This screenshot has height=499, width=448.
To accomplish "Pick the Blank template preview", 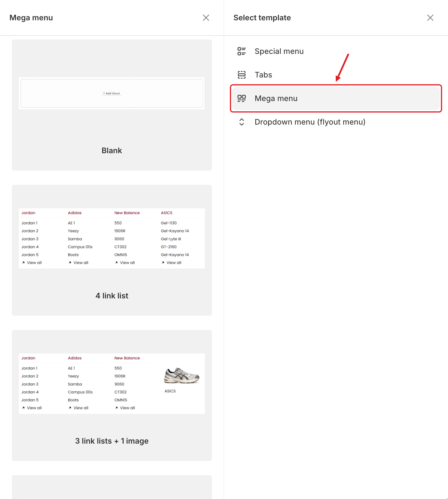I will point(112,93).
